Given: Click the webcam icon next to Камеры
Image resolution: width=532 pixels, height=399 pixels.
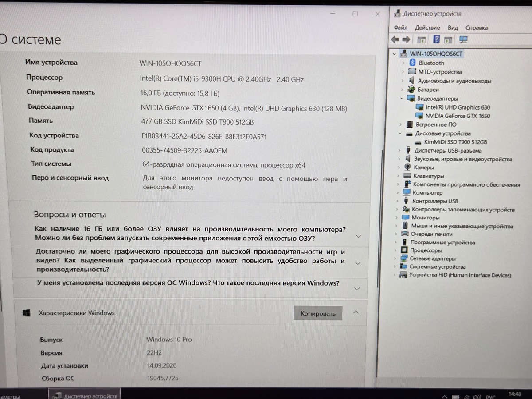Looking at the screenshot, I should click(x=407, y=167).
